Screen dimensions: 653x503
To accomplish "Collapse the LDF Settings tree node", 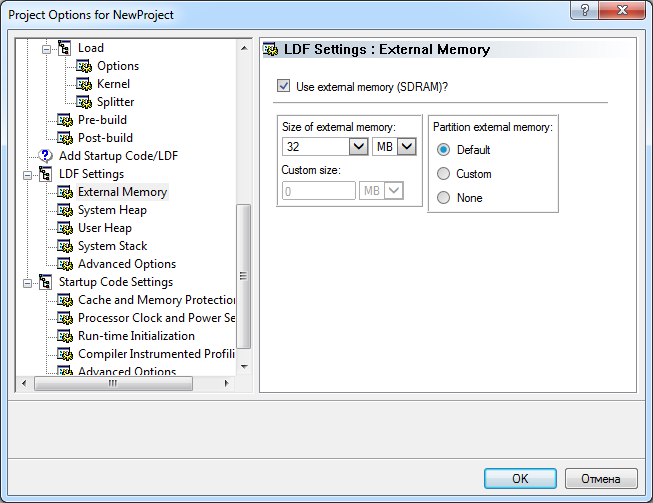I will (x=27, y=174).
